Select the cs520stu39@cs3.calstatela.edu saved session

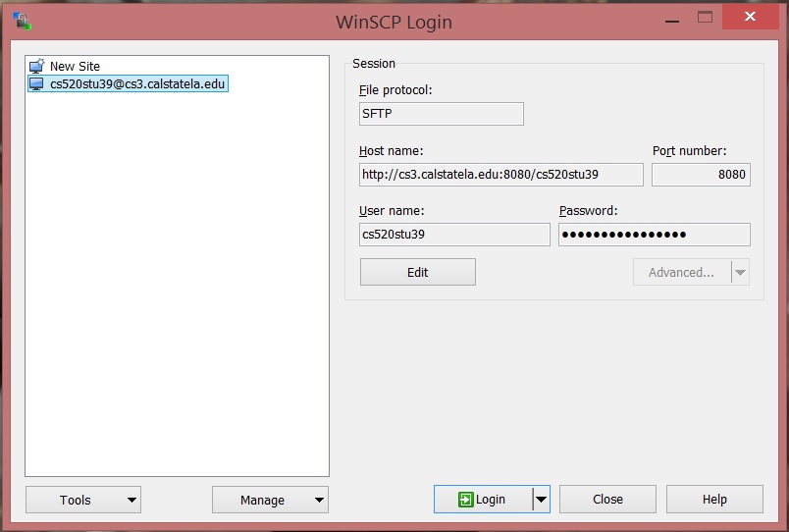click(x=137, y=84)
